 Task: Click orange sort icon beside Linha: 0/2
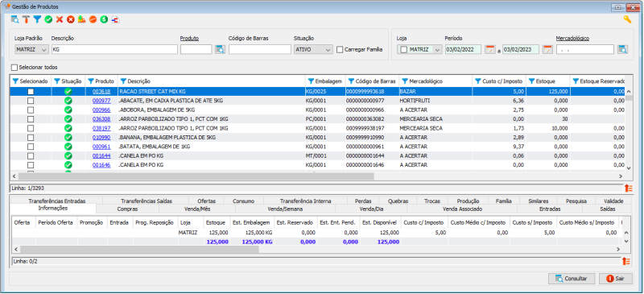point(626,261)
